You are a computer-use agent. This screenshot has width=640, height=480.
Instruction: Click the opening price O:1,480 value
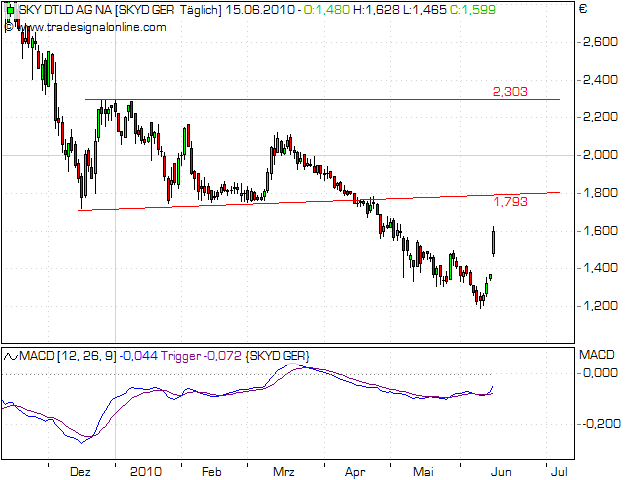327,10
